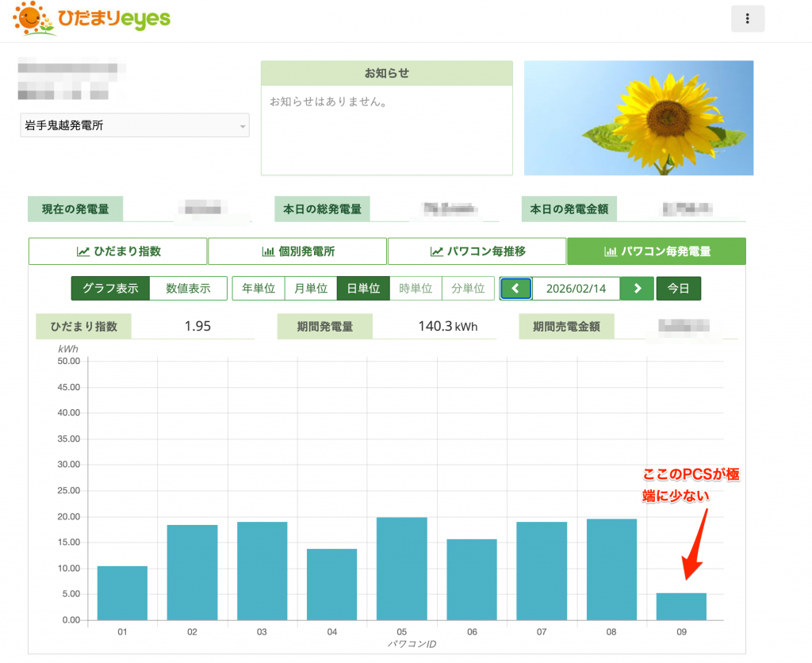Click the date field 2026/02/14

point(576,289)
